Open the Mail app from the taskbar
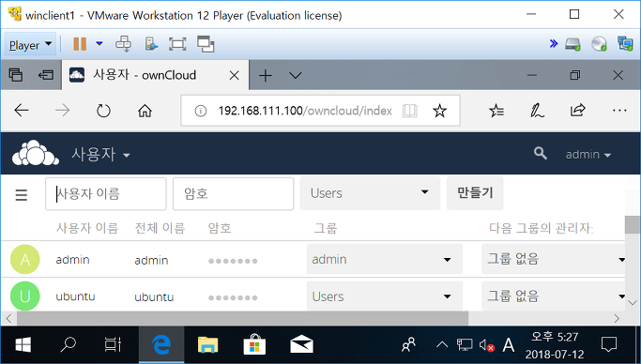This screenshot has height=364, width=641. [301, 345]
